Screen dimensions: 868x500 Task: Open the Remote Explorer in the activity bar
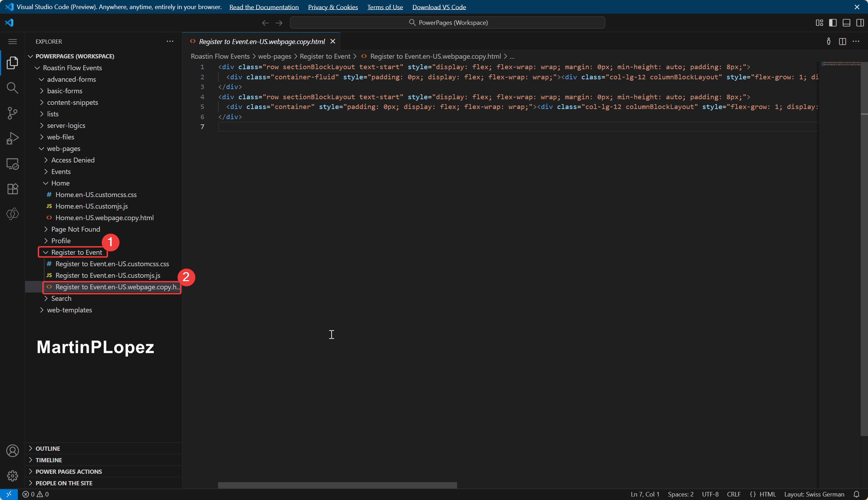13,164
